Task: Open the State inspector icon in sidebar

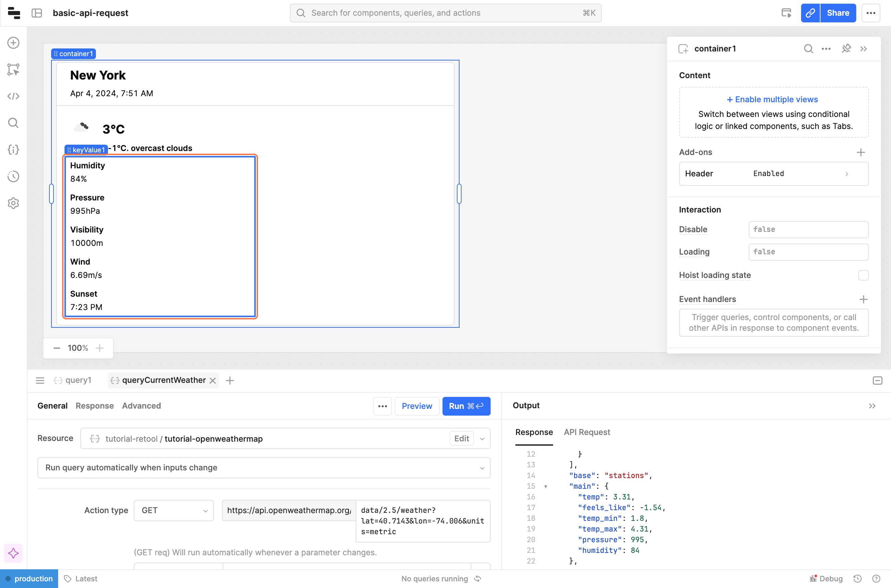Action: tap(13, 150)
